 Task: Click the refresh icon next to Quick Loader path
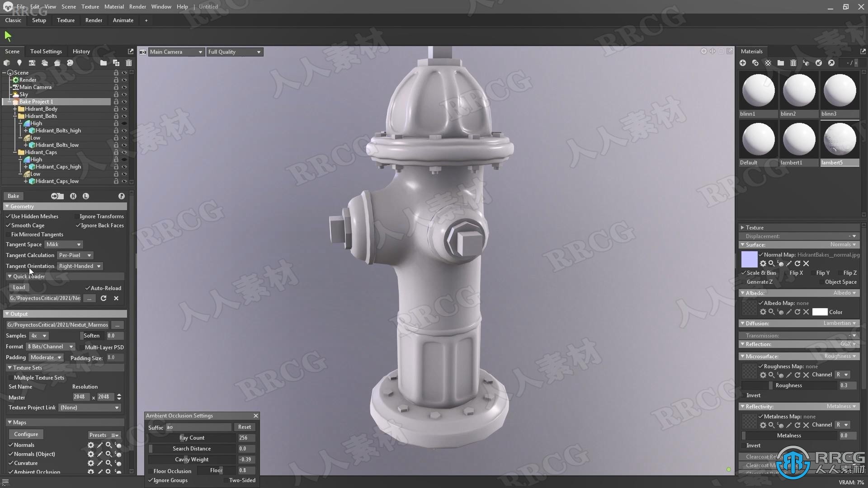[x=103, y=298]
